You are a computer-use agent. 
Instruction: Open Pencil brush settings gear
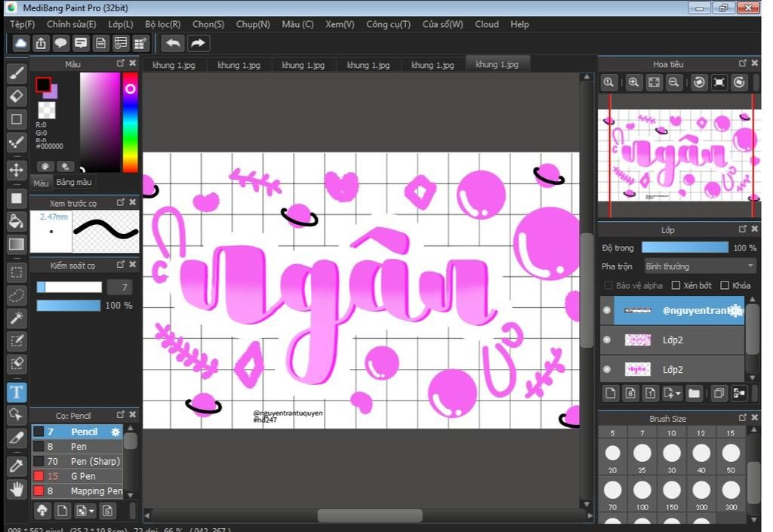click(x=115, y=432)
